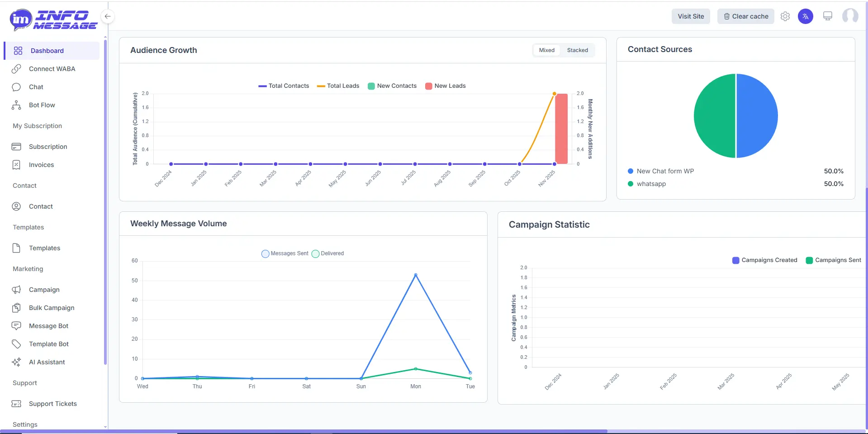The image size is (868, 434).
Task: Open the user profile avatar
Action: tap(850, 16)
